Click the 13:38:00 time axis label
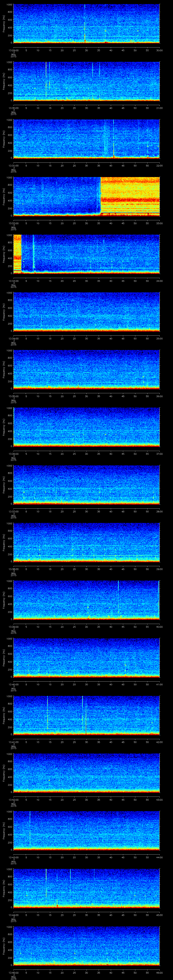 [x=13, y=569]
